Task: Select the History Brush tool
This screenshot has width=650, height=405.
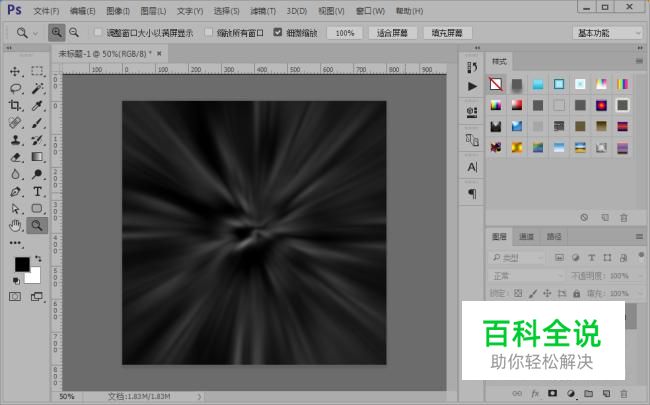Action: [37, 140]
